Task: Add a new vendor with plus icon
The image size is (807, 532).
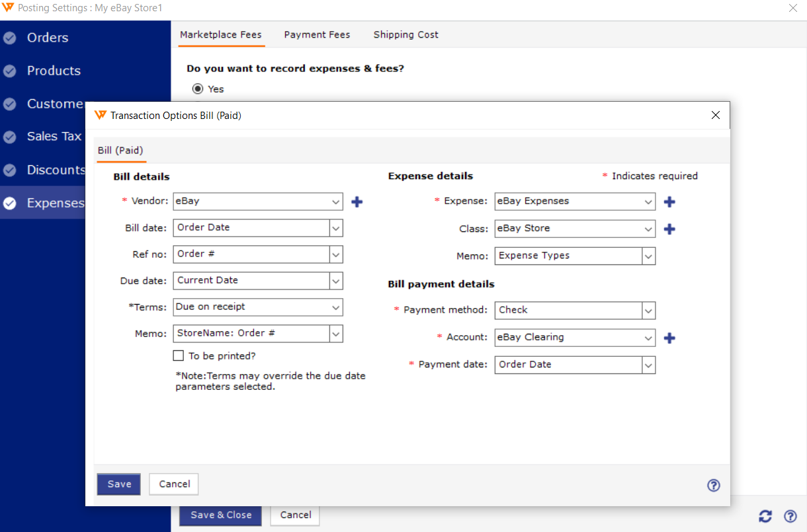Action: click(x=357, y=202)
